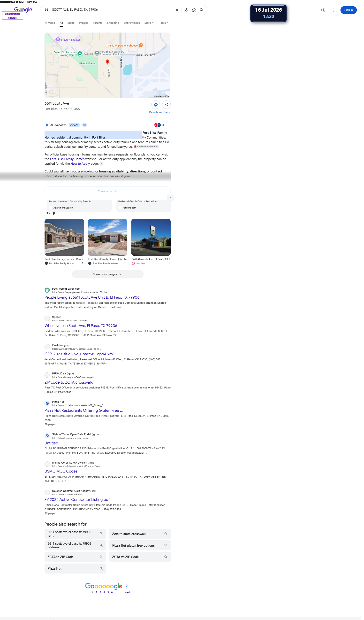Open the Apartment Search card options menu

[x=109, y=210]
